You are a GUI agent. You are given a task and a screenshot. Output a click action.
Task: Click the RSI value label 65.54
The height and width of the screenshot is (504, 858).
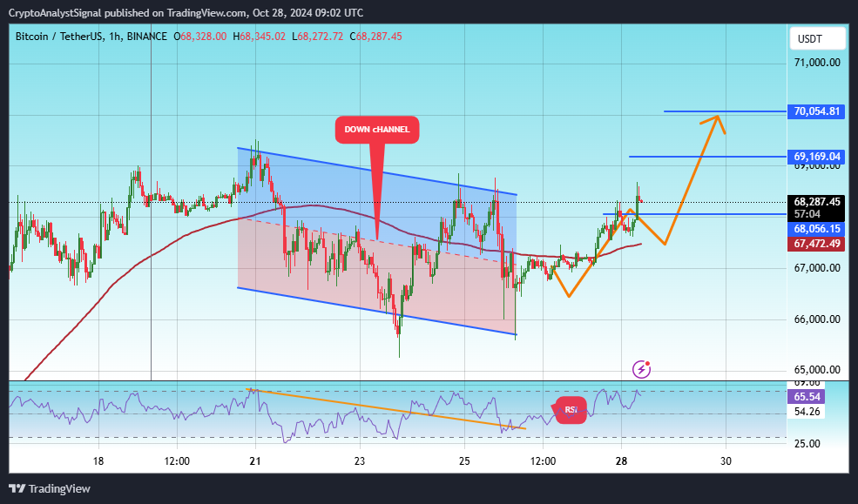(807, 397)
